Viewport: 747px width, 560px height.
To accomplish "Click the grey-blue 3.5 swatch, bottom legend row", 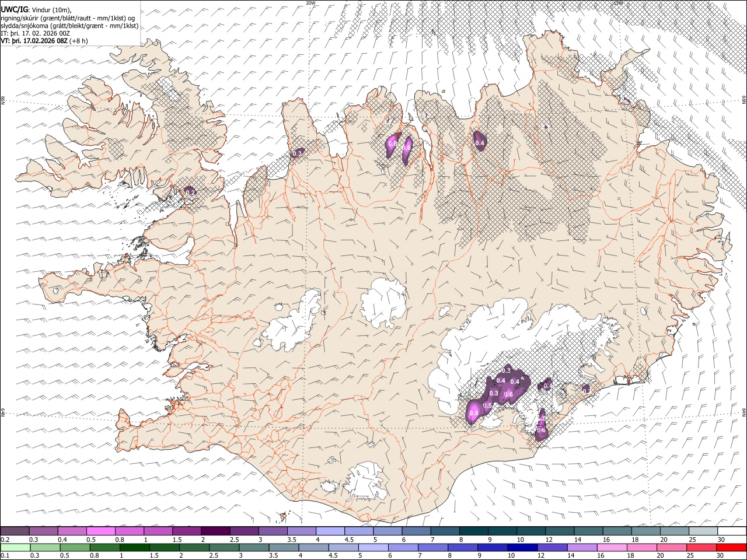I will [x=284, y=547].
